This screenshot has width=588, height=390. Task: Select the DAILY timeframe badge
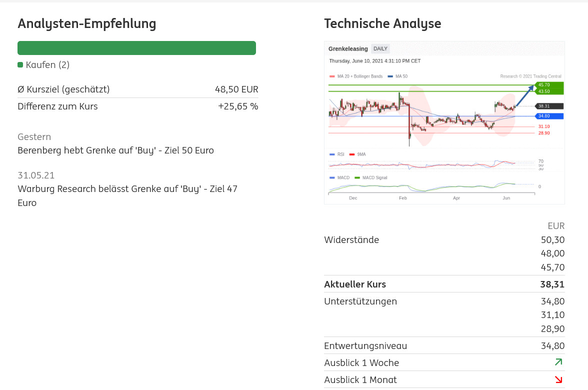click(x=380, y=49)
